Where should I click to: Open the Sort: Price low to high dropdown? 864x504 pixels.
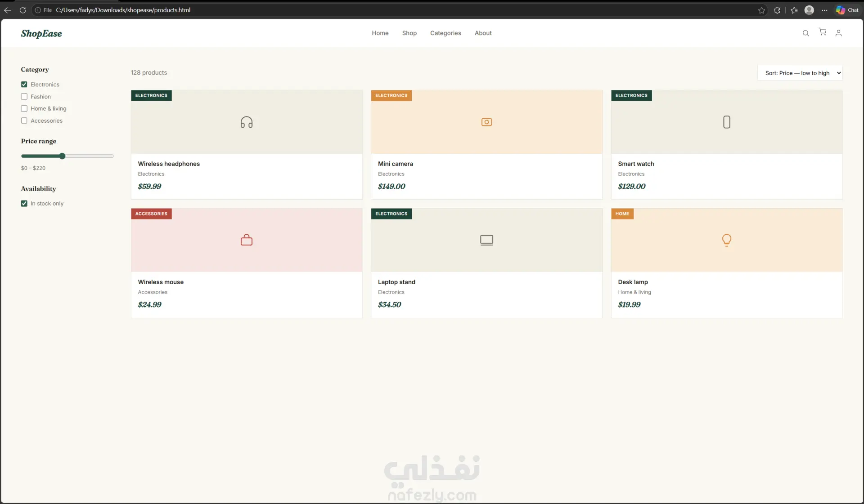point(800,73)
